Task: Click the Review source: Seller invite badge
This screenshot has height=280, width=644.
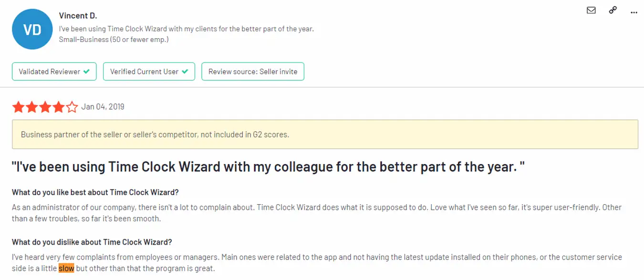Action: tap(253, 71)
